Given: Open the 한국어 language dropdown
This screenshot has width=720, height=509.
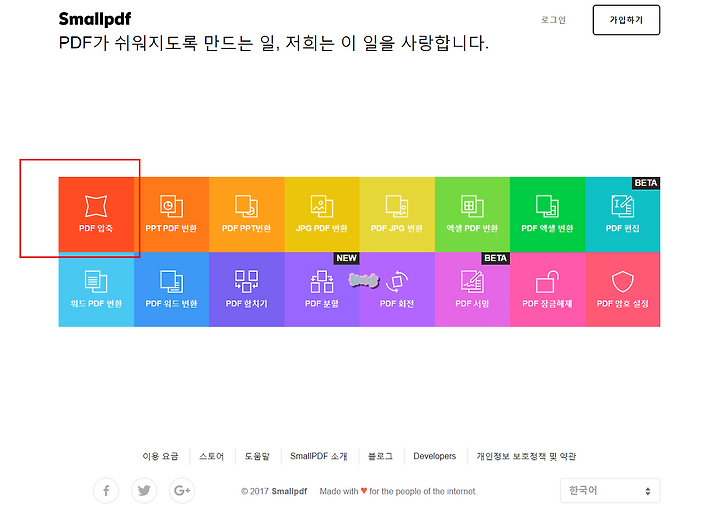Looking at the screenshot, I should tap(610, 491).
